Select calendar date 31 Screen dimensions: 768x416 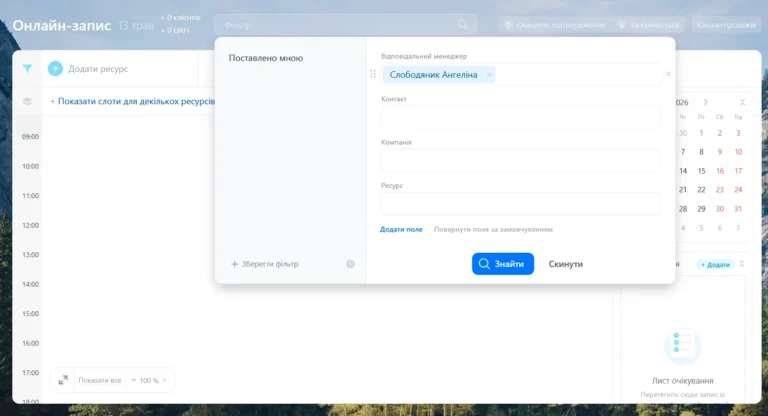pos(738,209)
